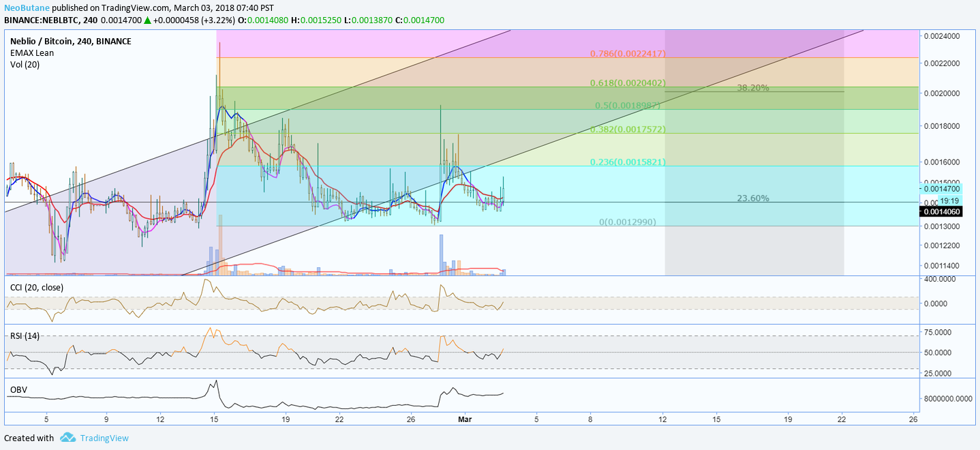The width and height of the screenshot is (980, 450).
Task: Click the 'RSI (14)' pane label
Action: pyautogui.click(x=25, y=335)
